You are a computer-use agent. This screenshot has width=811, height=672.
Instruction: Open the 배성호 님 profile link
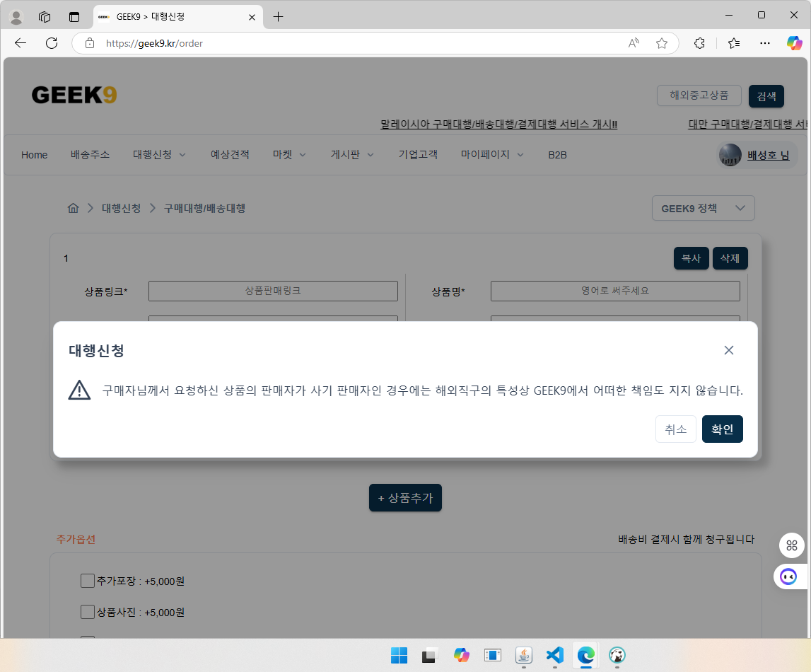tap(768, 155)
